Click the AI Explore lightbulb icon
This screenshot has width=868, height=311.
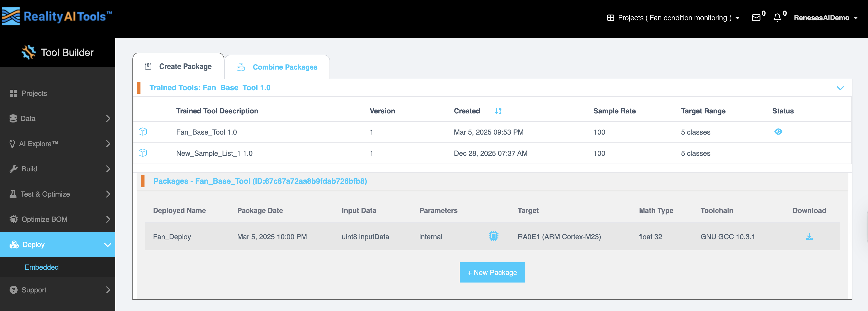[13, 143]
